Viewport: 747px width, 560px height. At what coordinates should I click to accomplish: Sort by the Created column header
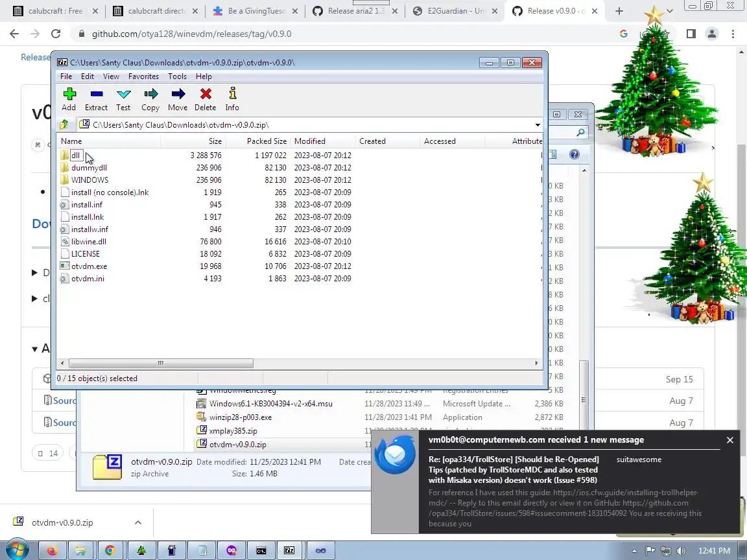pyautogui.click(x=388, y=141)
